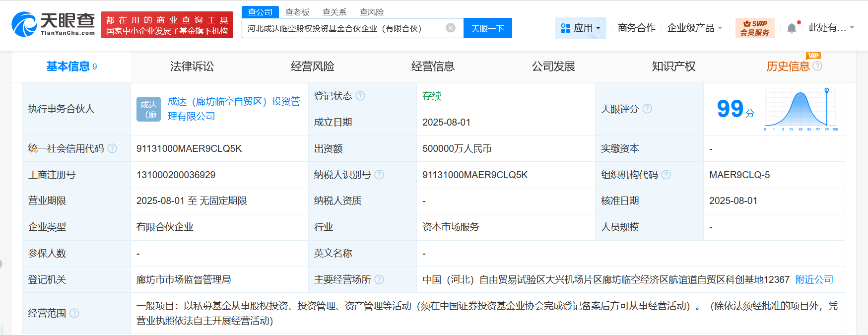Show help for 登记状态

pyautogui.click(x=360, y=96)
